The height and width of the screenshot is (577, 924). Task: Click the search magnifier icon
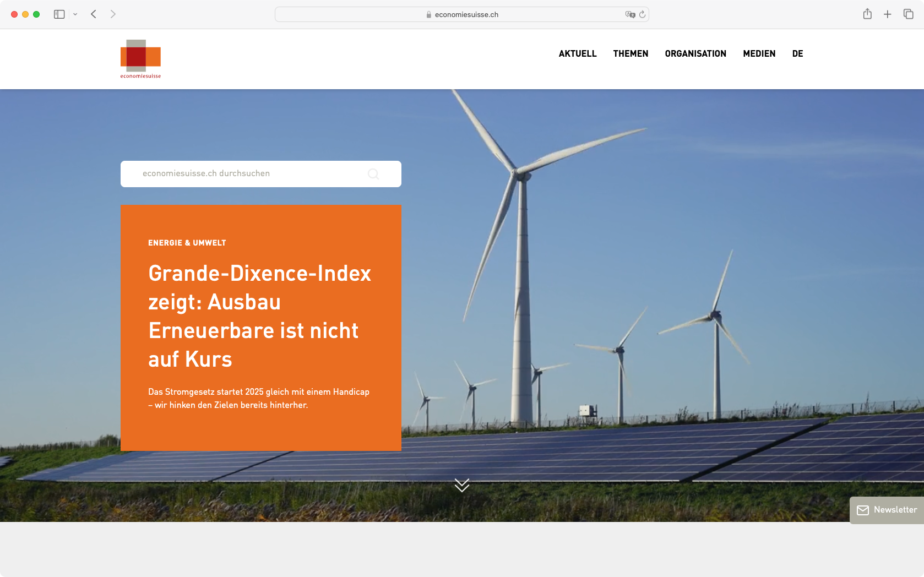(373, 174)
